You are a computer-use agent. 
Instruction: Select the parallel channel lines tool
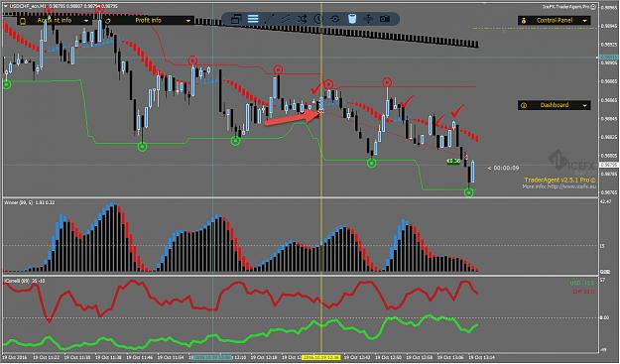286,19
